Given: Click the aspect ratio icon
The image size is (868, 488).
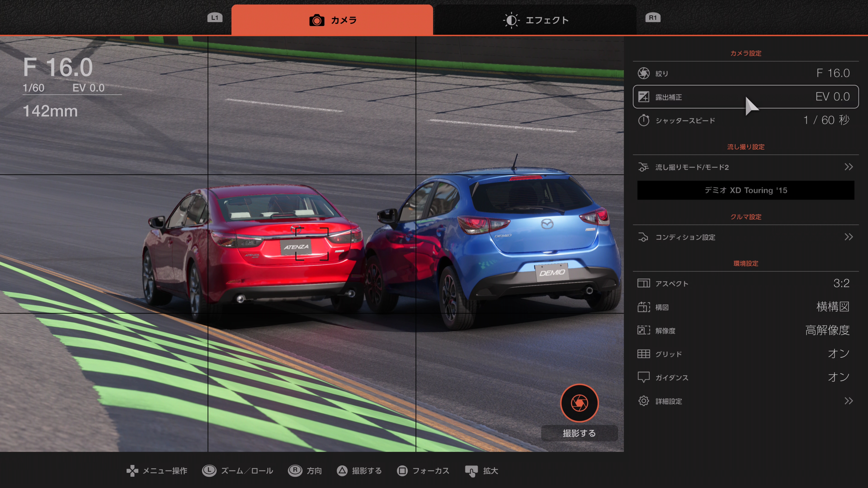Looking at the screenshot, I should pos(643,283).
